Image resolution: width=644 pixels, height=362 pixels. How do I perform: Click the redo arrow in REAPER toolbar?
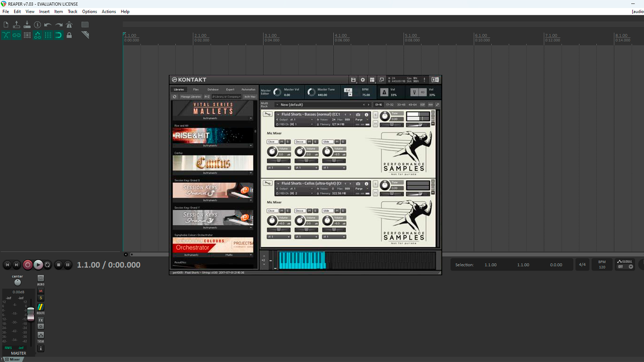58,25
